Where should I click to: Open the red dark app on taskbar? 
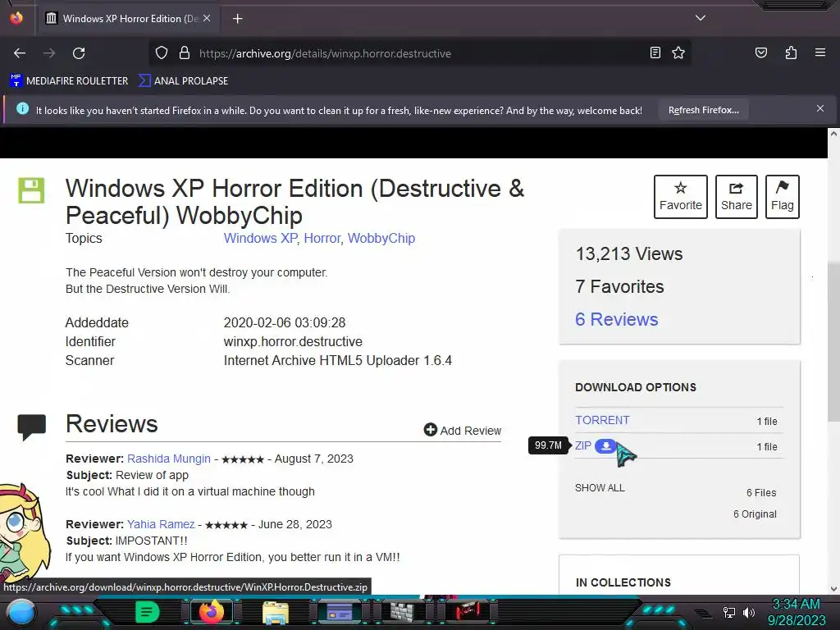(468, 612)
